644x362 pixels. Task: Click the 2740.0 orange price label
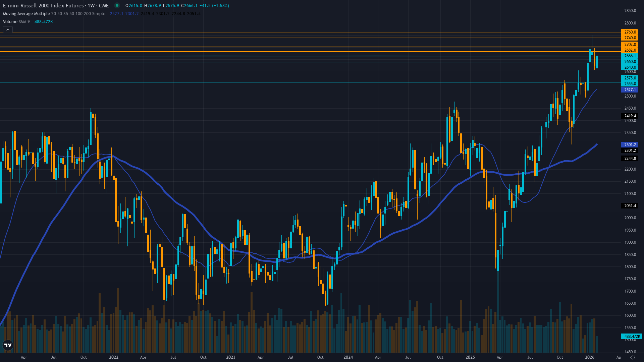[630, 38]
